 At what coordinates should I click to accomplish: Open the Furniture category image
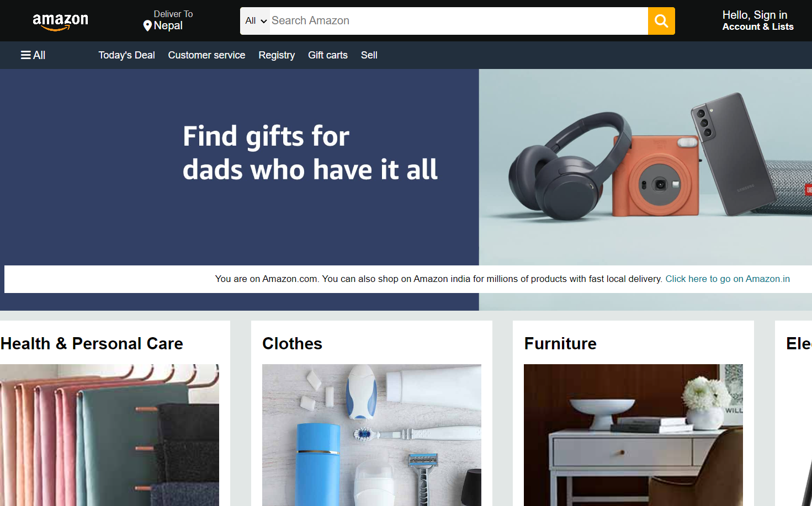coord(633,435)
